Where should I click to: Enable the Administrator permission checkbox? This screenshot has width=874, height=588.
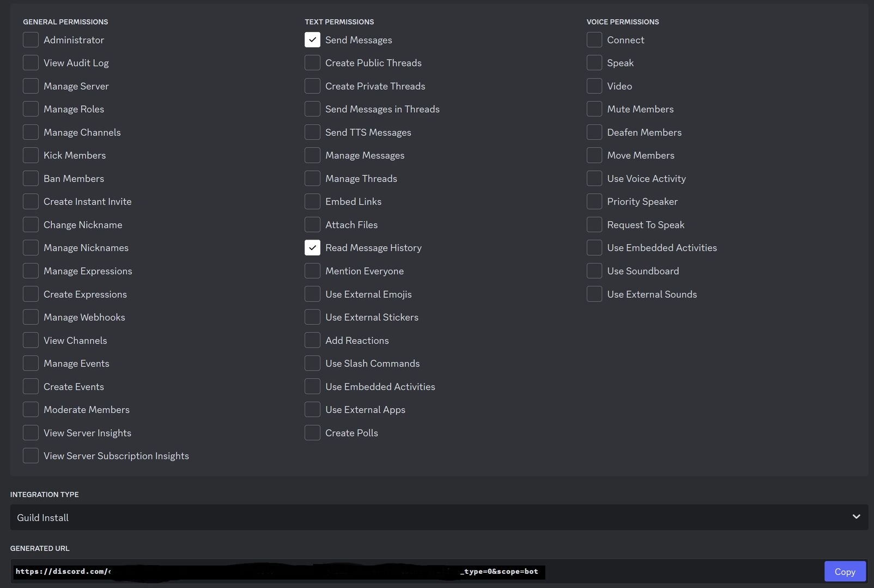31,40
